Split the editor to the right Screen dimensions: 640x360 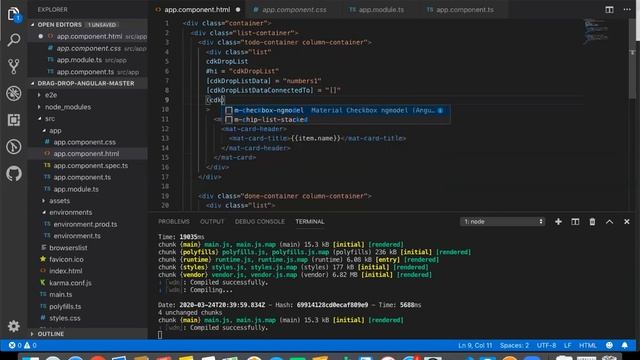[x=609, y=9]
